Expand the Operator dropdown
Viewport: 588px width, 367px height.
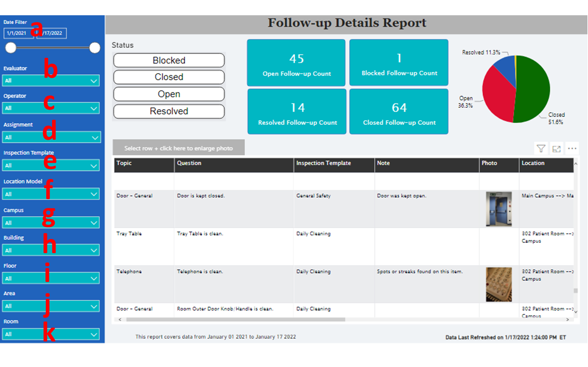pos(51,108)
